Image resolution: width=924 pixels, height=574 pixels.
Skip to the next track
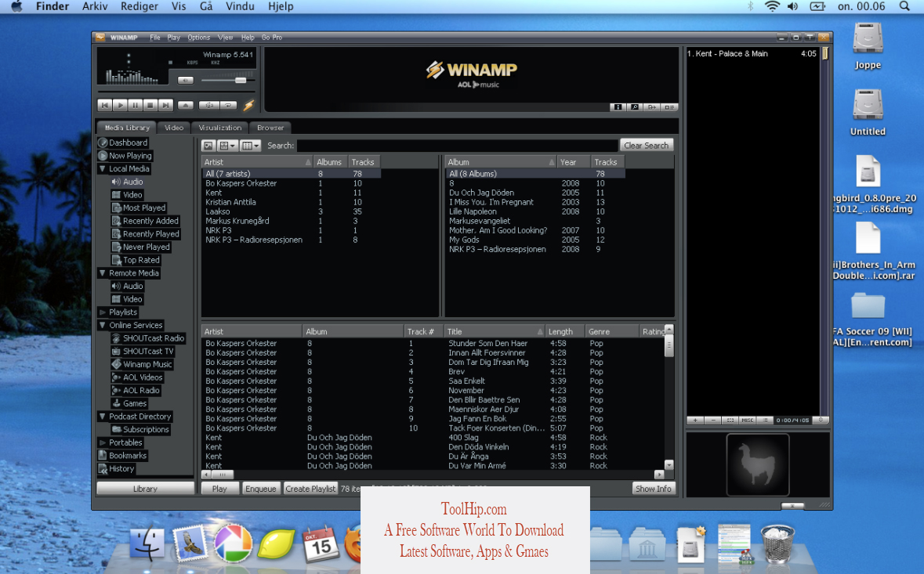click(165, 106)
